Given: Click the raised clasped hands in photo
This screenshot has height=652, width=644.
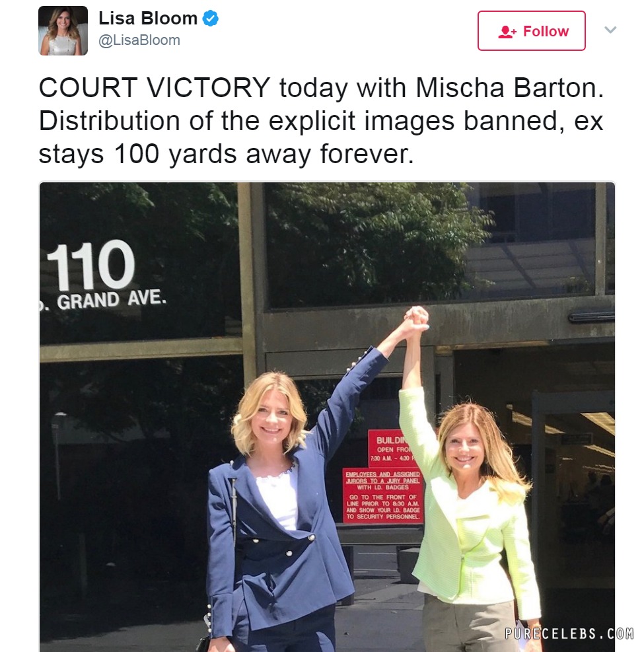Looking at the screenshot, I should [415, 318].
